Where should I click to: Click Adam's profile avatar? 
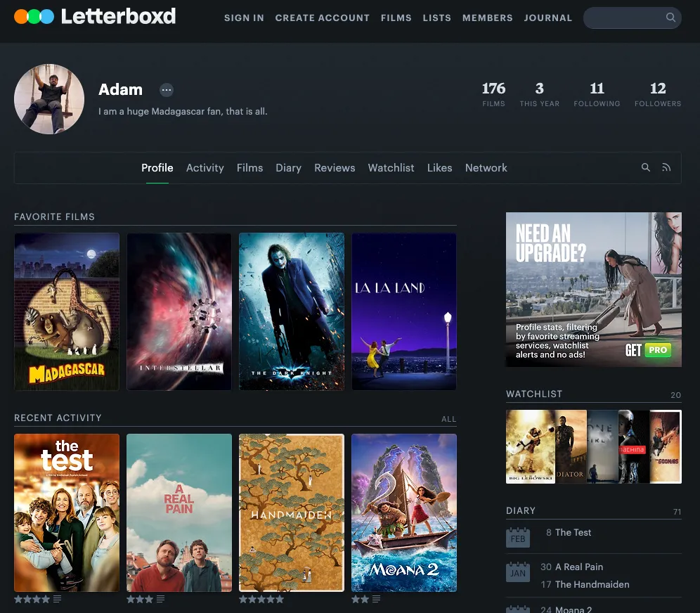[49, 99]
